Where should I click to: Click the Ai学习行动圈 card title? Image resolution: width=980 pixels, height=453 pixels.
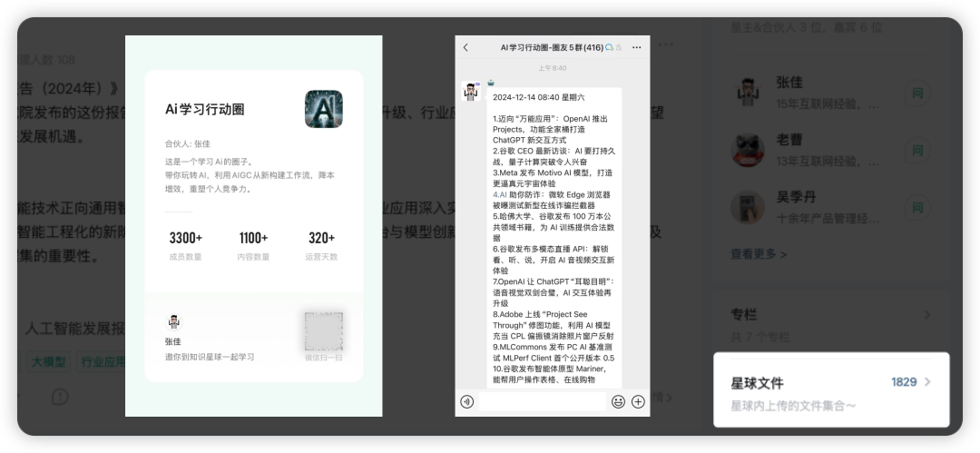(204, 110)
